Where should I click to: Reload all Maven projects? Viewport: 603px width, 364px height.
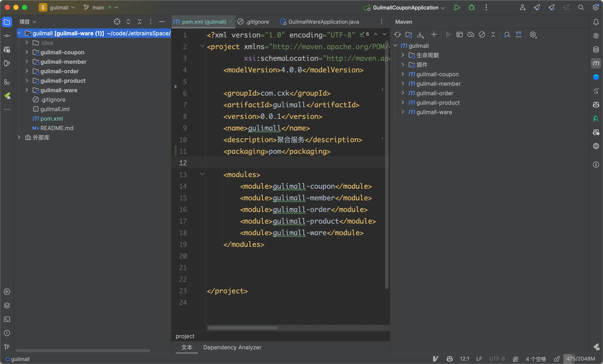pos(397,35)
